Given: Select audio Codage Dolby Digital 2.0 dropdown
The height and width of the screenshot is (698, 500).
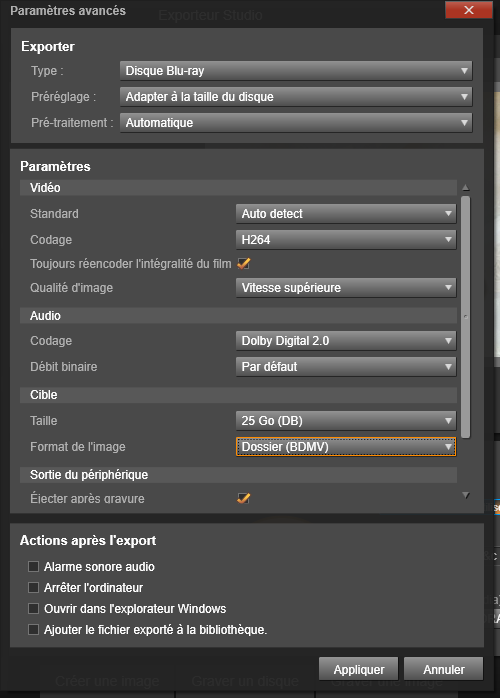Looking at the screenshot, I should [346, 341].
